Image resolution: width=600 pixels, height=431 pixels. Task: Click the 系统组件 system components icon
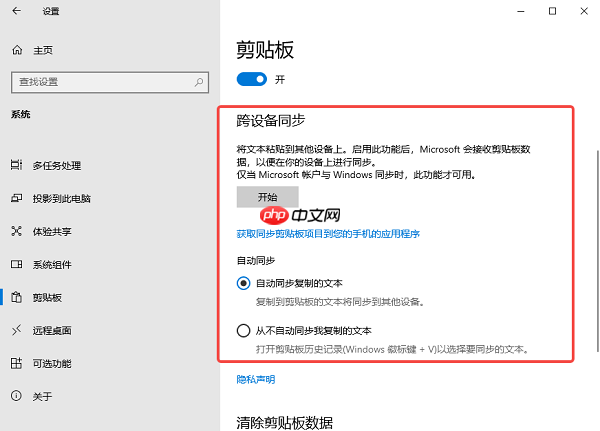pyautogui.click(x=17, y=264)
